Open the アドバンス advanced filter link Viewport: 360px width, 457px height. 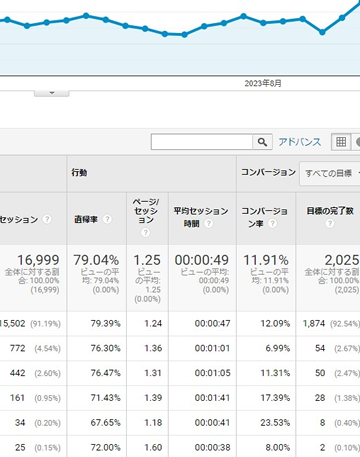click(300, 142)
